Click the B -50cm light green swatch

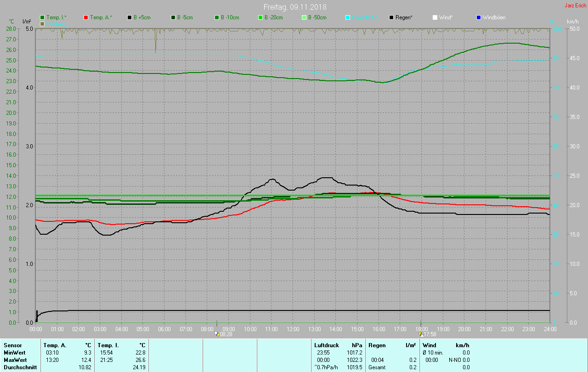pyautogui.click(x=304, y=17)
